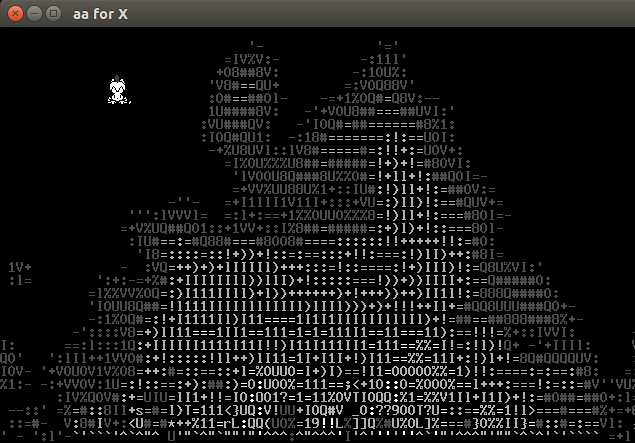Viewport: 635px width, 443px height.
Task: Click the tip of the right ASCII peak
Action: coord(388,45)
